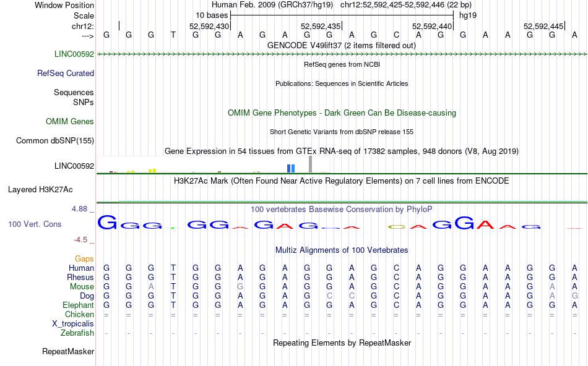The height and width of the screenshot is (366, 588).
Task: Select the Layered H3K27Ac track label
Action: click(x=40, y=190)
